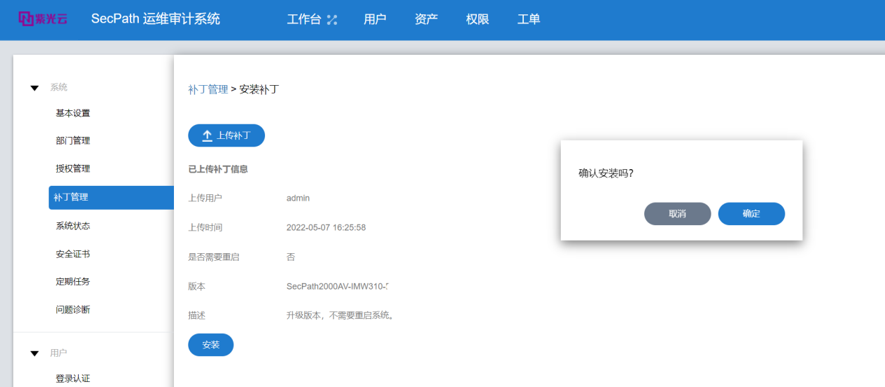Screen dimensions: 885x387
Task: Click the 上传用户 label
Action: coord(205,198)
